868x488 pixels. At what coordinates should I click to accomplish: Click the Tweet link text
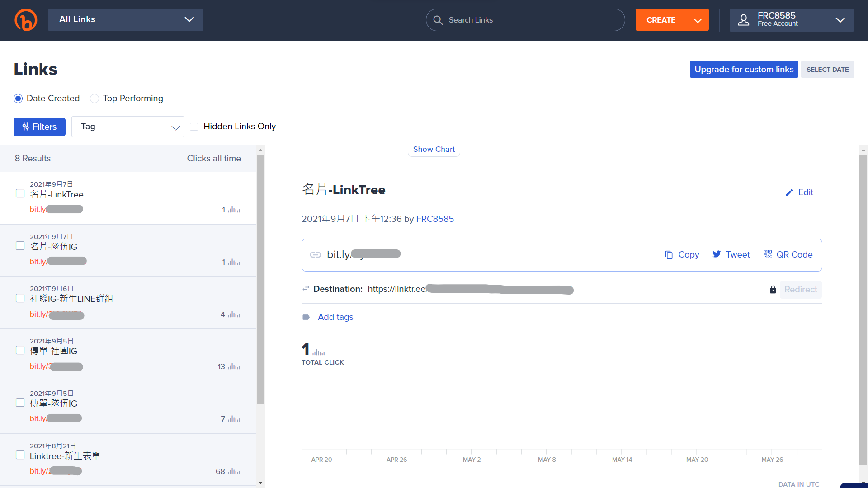tap(738, 255)
